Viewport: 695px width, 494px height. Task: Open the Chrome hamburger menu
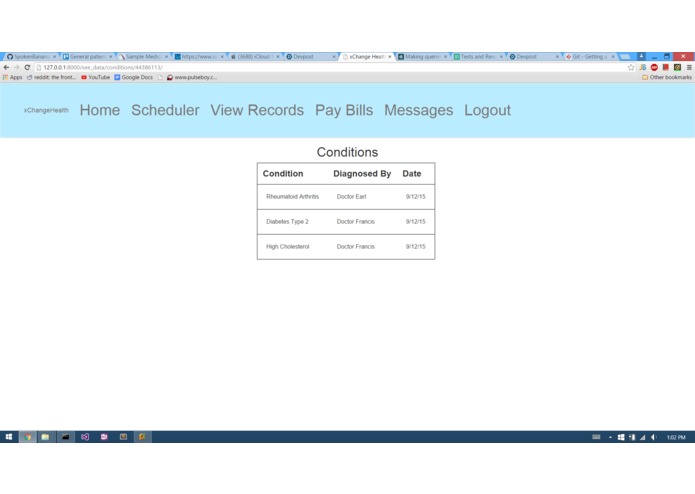pos(689,67)
